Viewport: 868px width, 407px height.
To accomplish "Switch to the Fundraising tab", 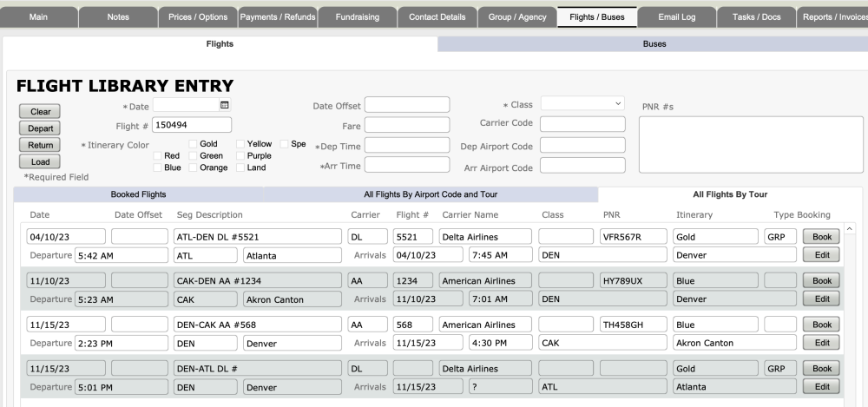I will 357,17.
